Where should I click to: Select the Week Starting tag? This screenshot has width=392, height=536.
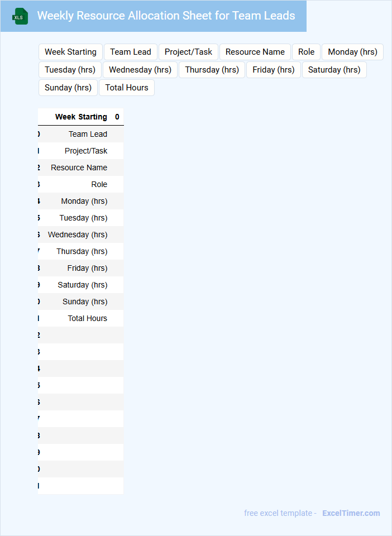point(70,52)
